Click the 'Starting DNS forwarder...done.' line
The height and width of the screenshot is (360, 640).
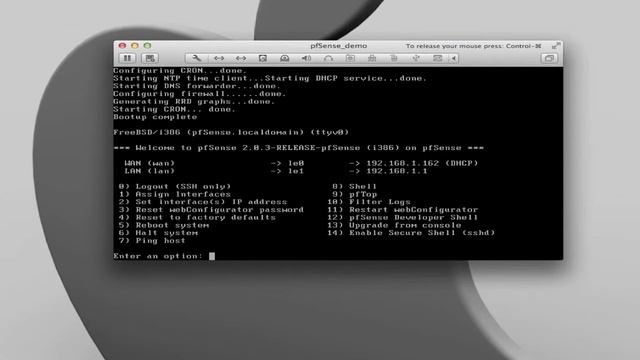[x=197, y=86]
